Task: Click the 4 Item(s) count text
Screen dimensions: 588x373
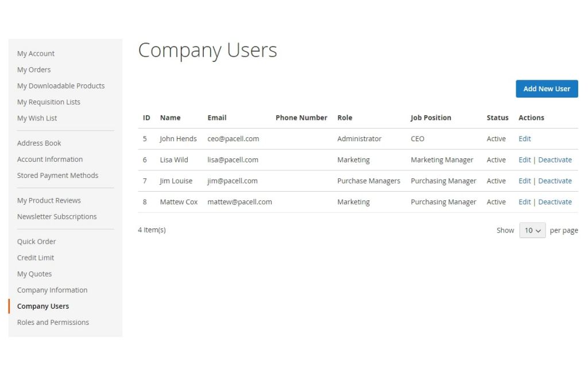Action: (x=152, y=230)
